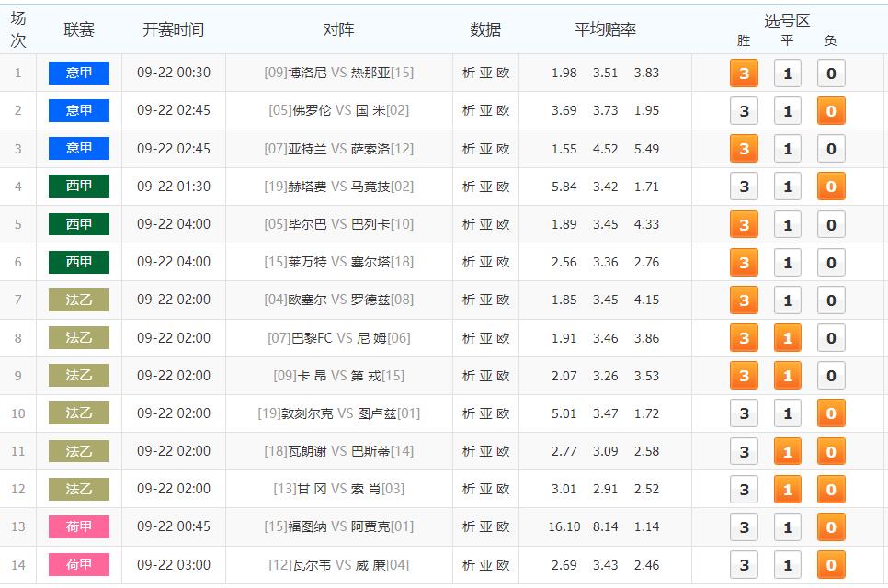888x588 pixels.
Task: Click matchup text 博洛尼 VS 热那亚
Action: (x=338, y=73)
